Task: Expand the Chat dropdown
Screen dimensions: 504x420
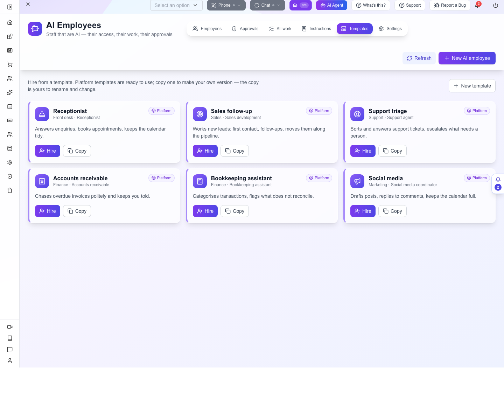Action: 267,5
